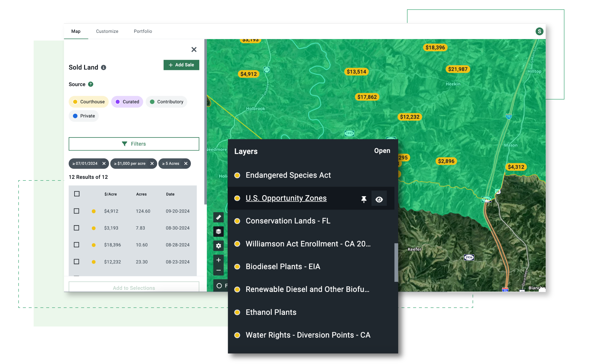589x364 pixels.
Task: Click the Source help question mark
Action: tap(90, 84)
